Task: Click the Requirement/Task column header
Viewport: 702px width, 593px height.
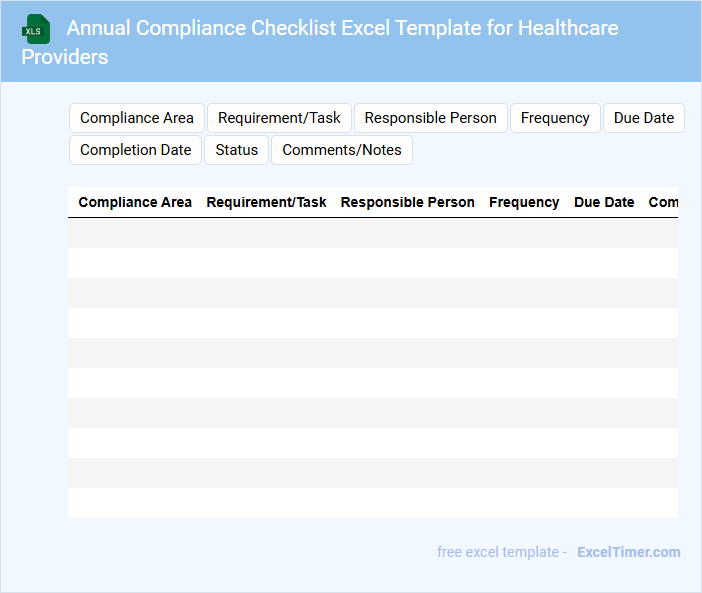Action: click(x=266, y=202)
